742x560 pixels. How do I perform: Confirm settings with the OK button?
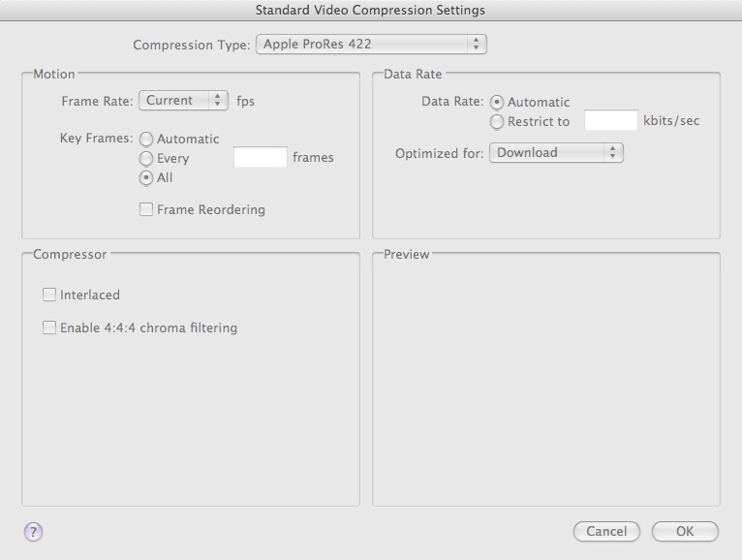pyautogui.click(x=685, y=531)
